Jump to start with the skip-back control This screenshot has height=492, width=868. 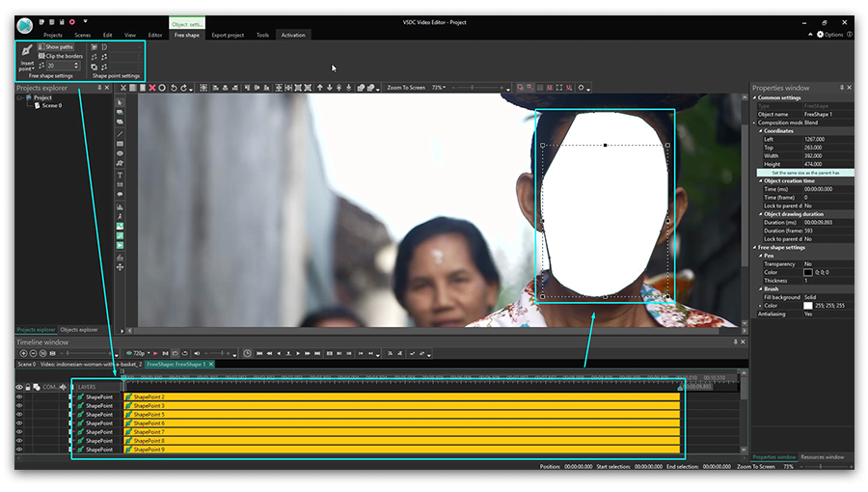[x=259, y=354]
